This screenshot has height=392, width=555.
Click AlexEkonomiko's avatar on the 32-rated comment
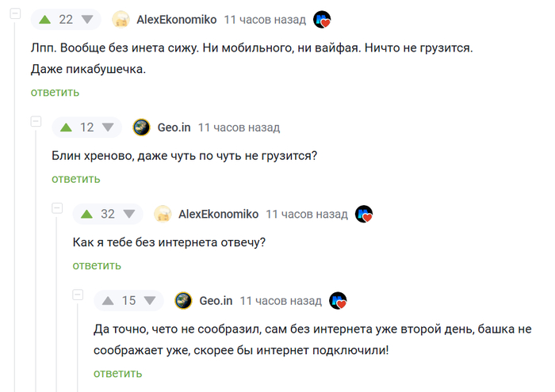point(163,214)
